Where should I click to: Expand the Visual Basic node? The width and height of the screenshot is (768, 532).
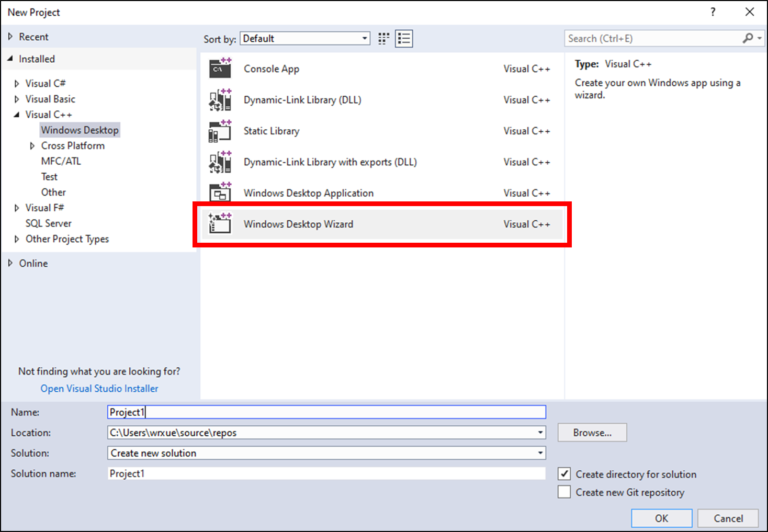click(x=17, y=99)
